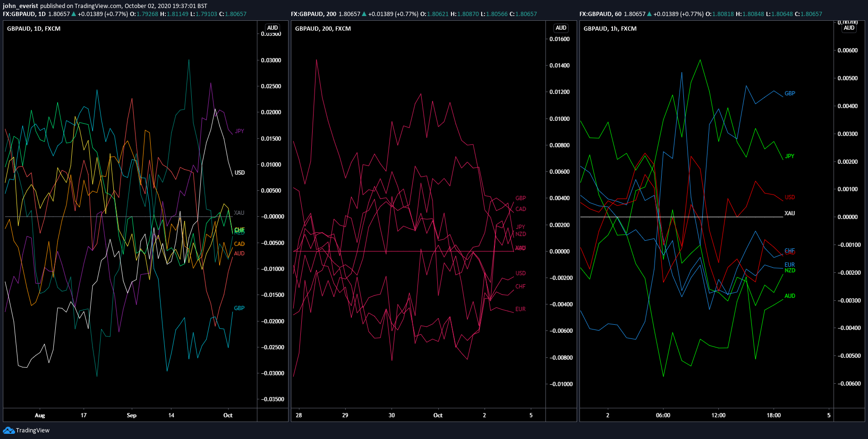The image size is (868, 439).
Task: Click the 30 date on 200 chart time axis
Action: [391, 415]
